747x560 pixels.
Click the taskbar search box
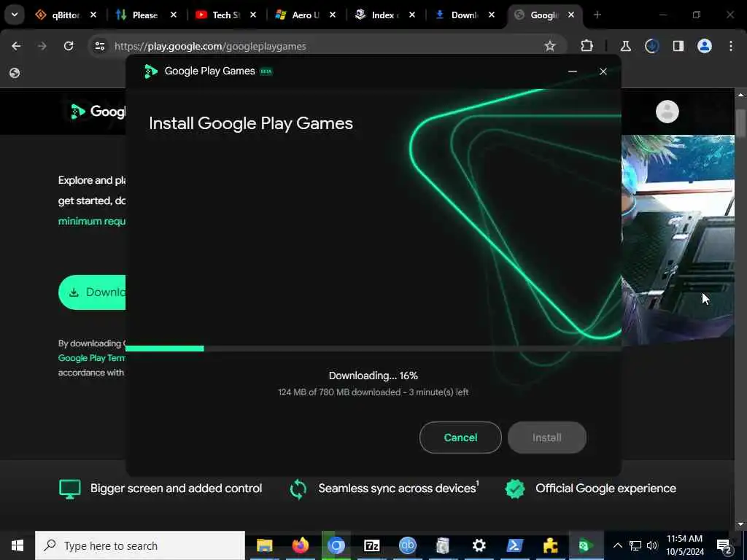(x=140, y=545)
